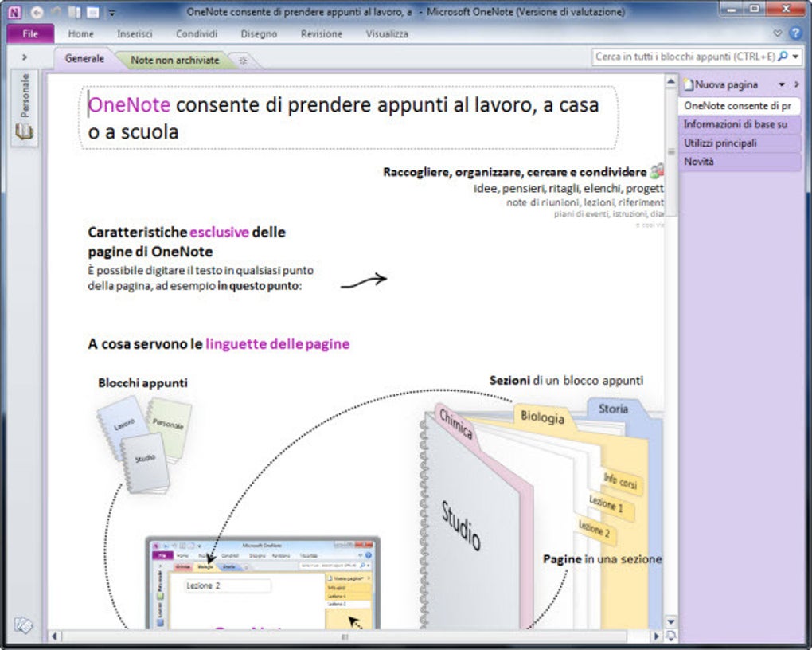Select the Revisione ribbon tab
The height and width of the screenshot is (650, 812).
click(x=321, y=34)
